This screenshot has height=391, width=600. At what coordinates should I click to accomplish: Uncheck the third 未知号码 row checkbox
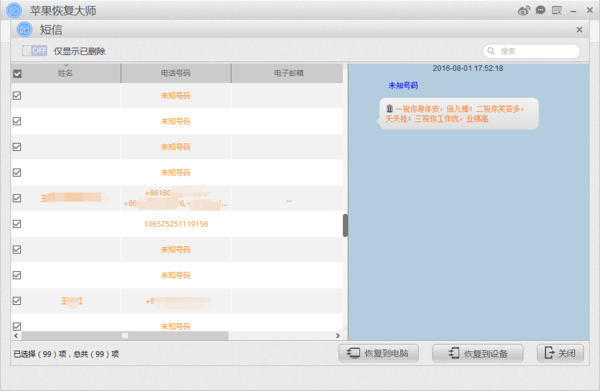click(x=17, y=147)
